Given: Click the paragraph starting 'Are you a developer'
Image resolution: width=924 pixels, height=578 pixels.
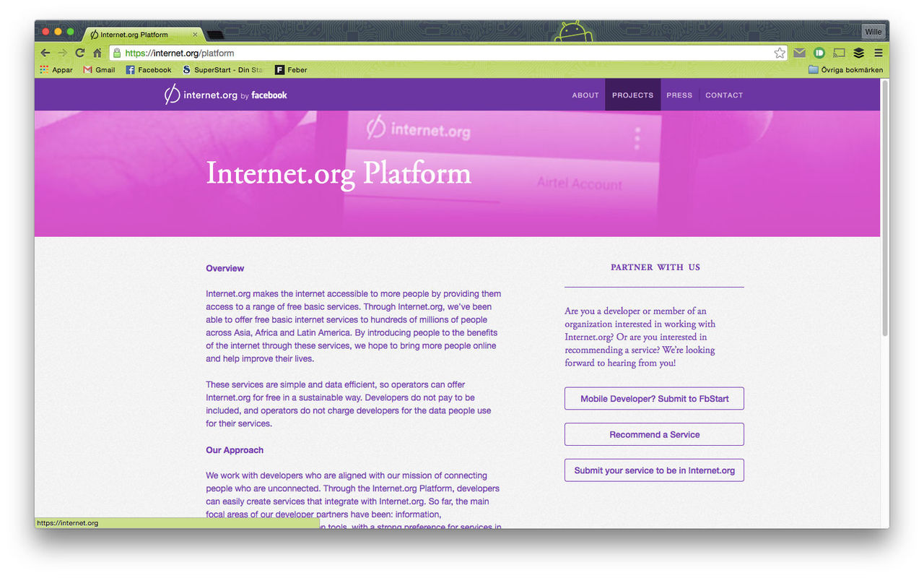Looking at the screenshot, I should point(641,337).
